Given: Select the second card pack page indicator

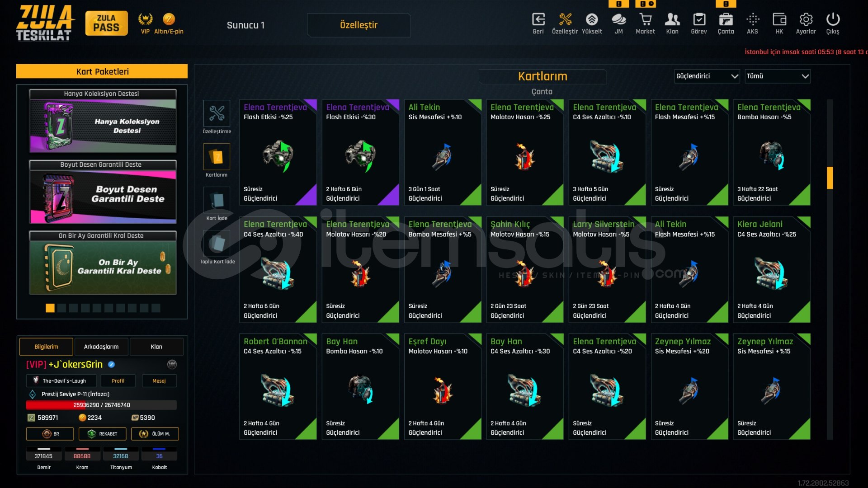Looking at the screenshot, I should 62,308.
